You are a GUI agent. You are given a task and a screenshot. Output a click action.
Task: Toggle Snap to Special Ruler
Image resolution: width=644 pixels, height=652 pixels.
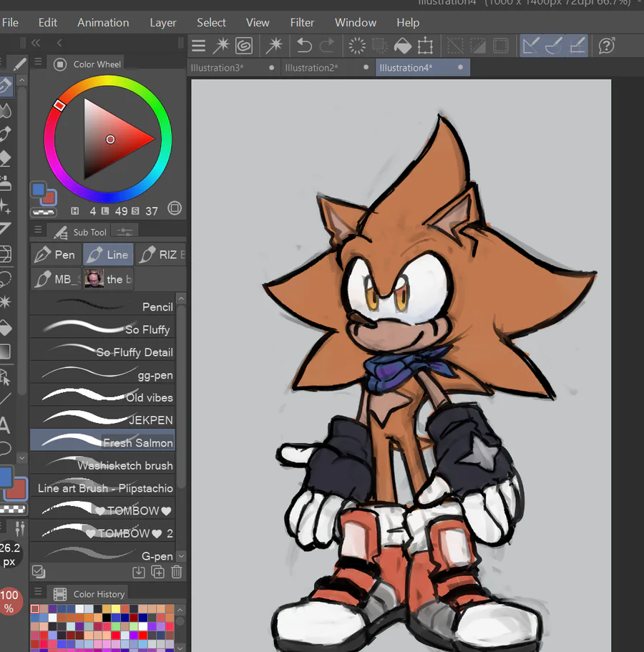[x=554, y=46]
